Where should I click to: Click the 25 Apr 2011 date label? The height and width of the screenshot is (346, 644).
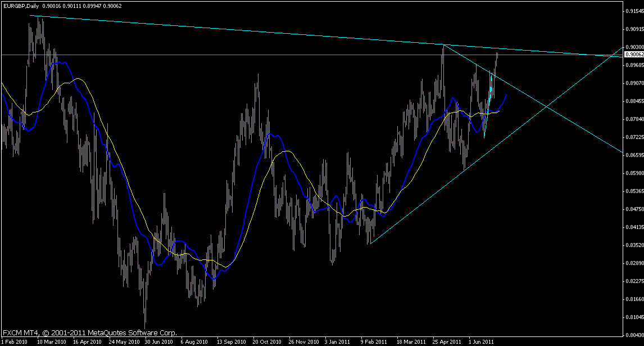[x=447, y=341]
